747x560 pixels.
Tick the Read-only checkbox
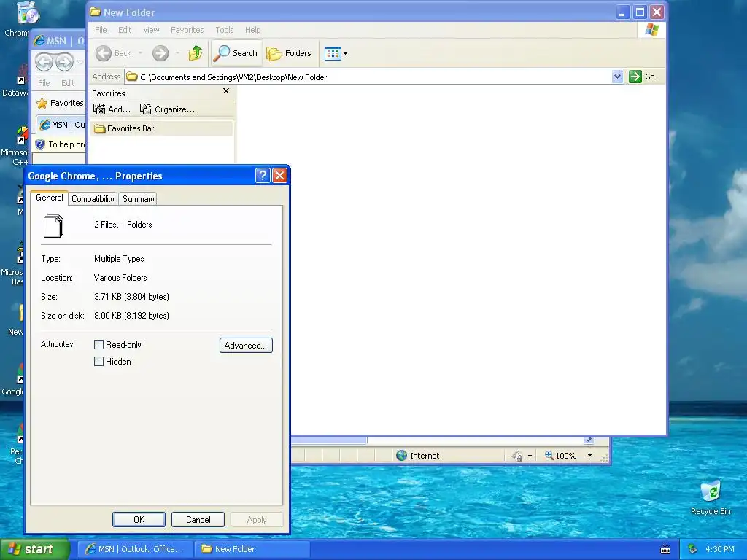click(x=98, y=344)
